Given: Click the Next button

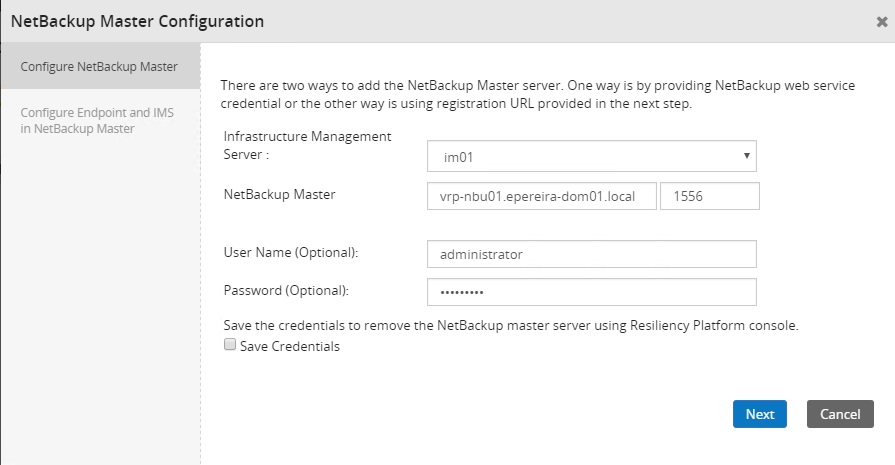Looking at the screenshot, I should [760, 414].
